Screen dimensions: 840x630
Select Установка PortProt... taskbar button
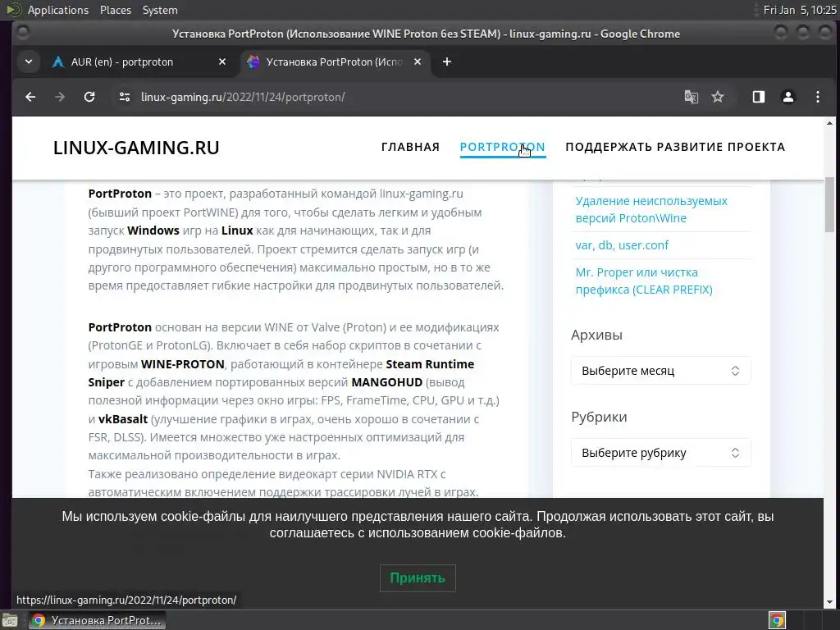click(97, 620)
